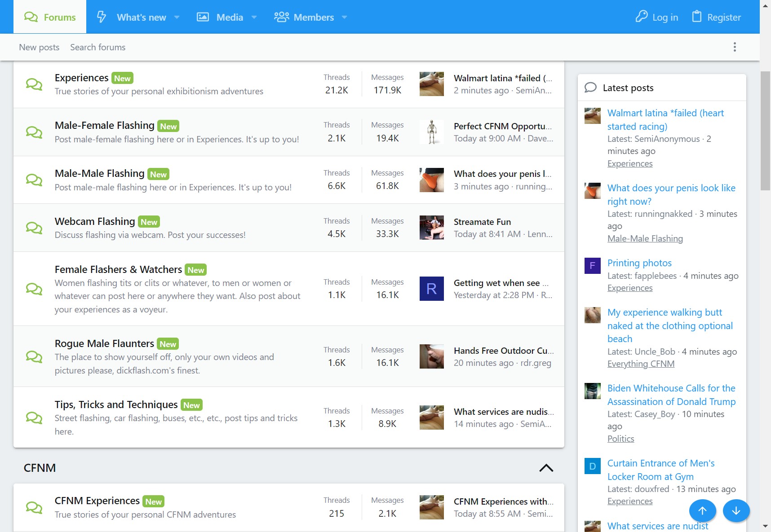This screenshot has width=771, height=532.
Task: Collapse the CFNM category section
Action: 546,468
